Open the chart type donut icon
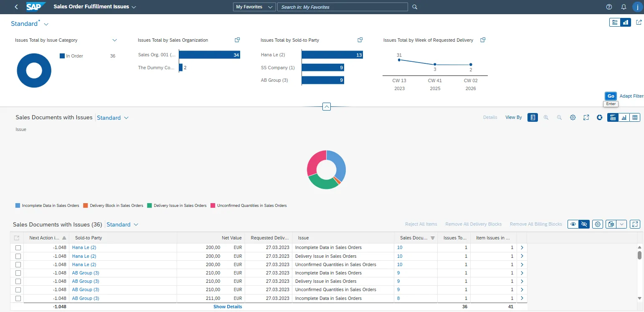The height and width of the screenshot is (312, 644). point(599,118)
